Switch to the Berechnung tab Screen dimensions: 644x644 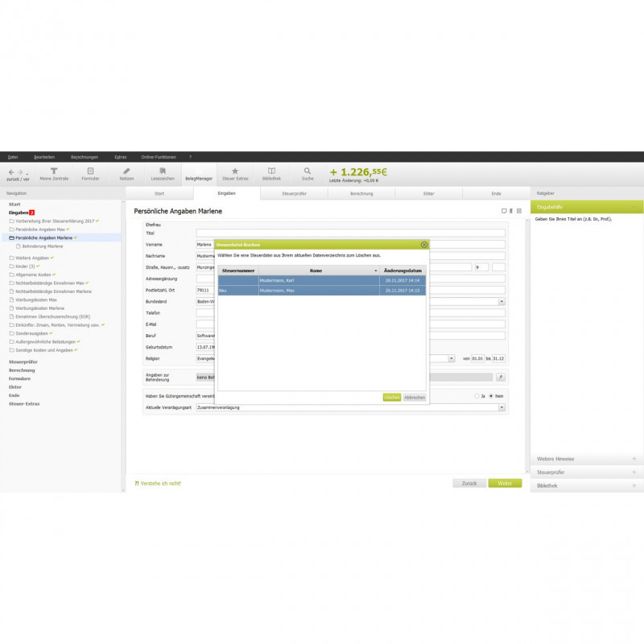(361, 193)
